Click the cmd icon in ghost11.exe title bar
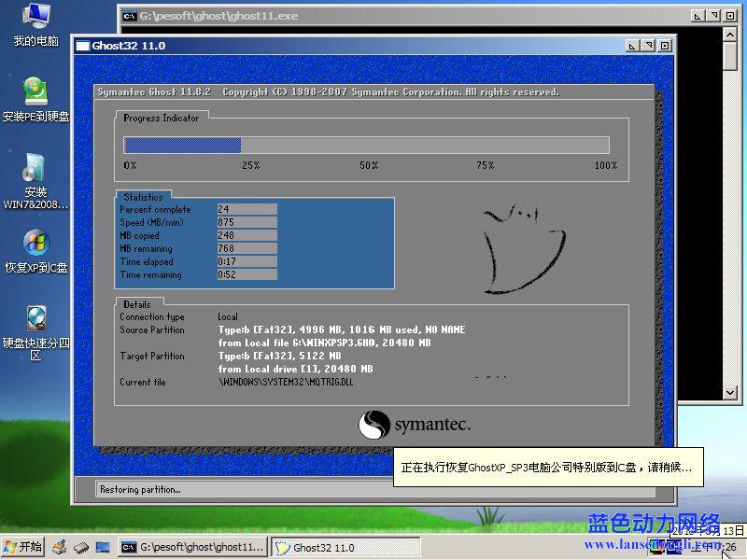The image size is (747, 560). [x=130, y=16]
